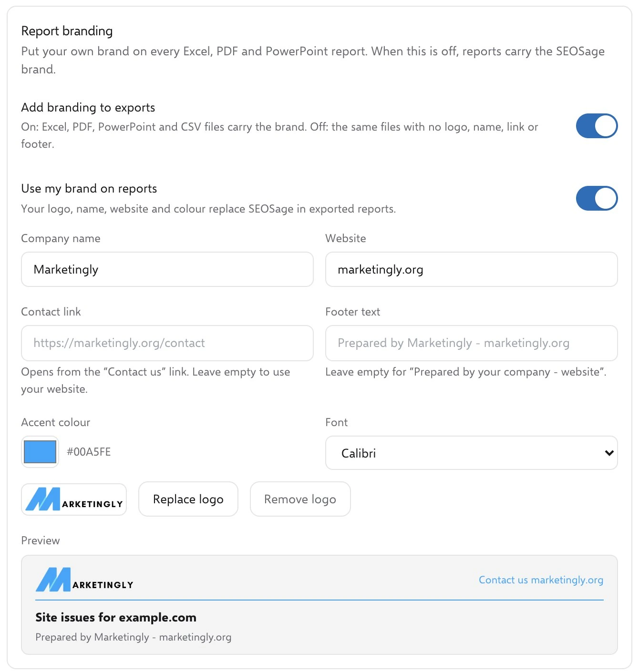Follow the Contact us marketingly.org preview link
Viewport: 639px width, 672px height.
coord(541,580)
